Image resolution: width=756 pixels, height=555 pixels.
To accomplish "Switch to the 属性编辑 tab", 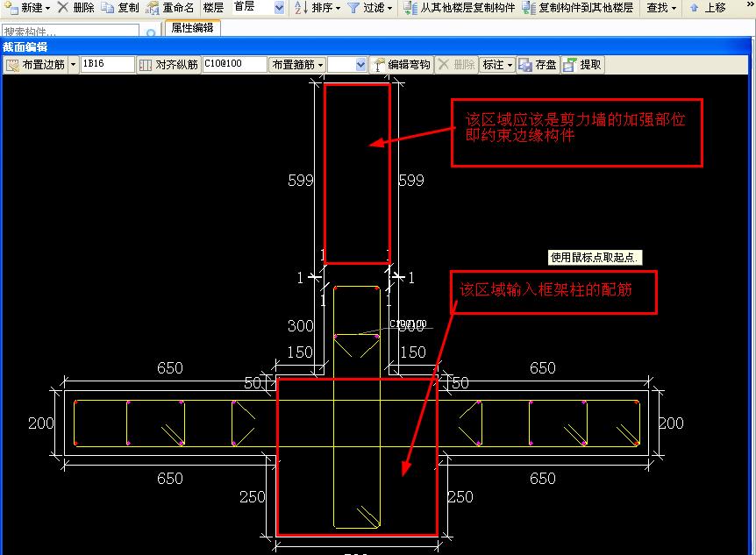I will 193,28.
